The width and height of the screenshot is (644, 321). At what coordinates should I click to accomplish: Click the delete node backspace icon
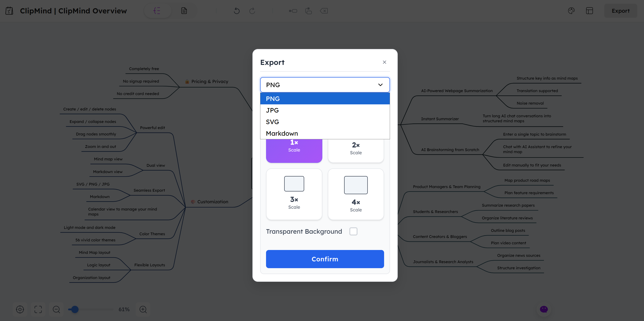324,11
